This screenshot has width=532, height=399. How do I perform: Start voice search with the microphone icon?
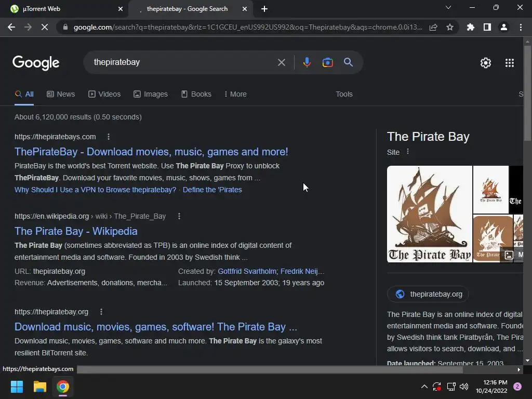[x=307, y=62]
